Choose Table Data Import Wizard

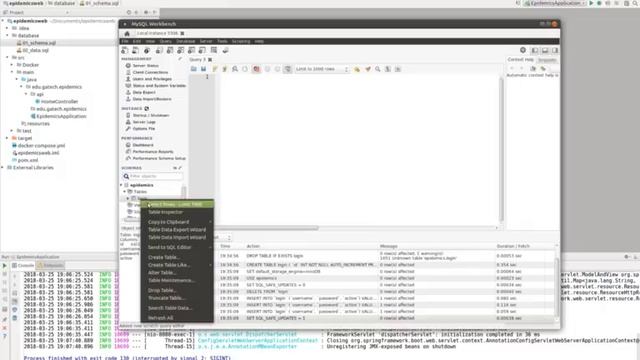pyautogui.click(x=177, y=238)
